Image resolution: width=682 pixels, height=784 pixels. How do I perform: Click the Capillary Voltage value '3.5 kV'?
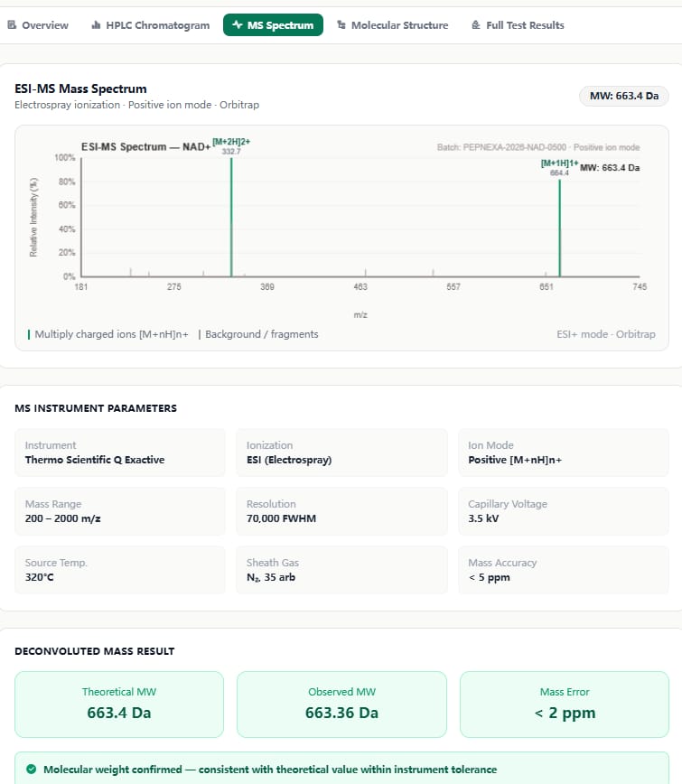(x=483, y=518)
